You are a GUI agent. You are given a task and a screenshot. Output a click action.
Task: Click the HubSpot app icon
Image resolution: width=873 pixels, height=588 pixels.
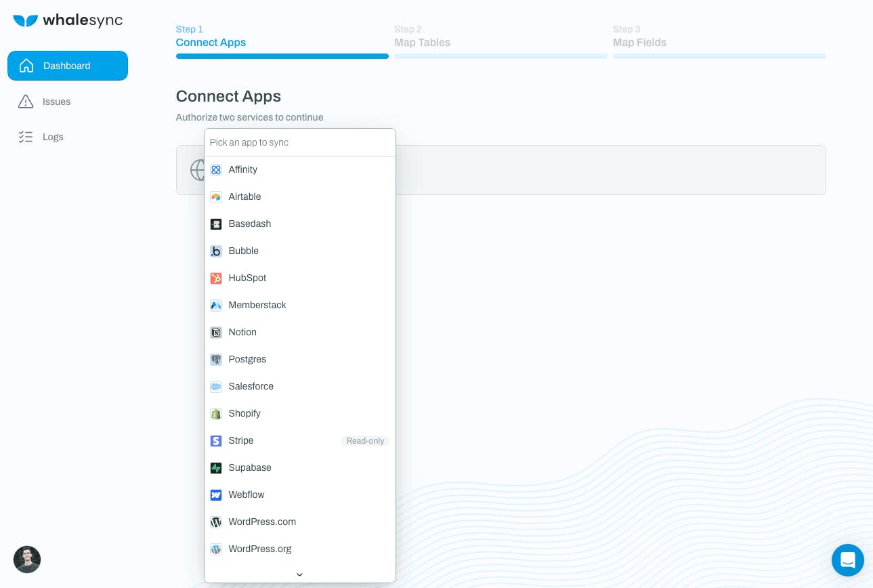point(216,278)
